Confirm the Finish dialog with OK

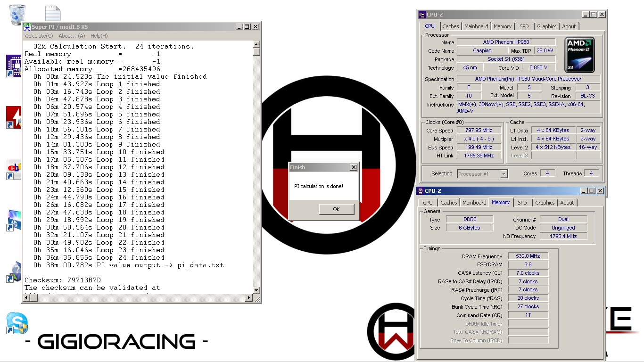[336, 209]
